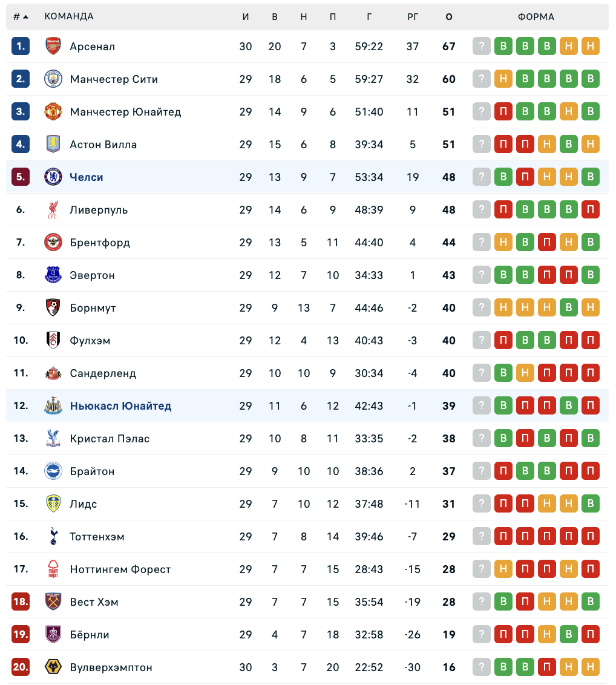
Task: Click the Arsenal club crest icon
Action: click(x=53, y=47)
